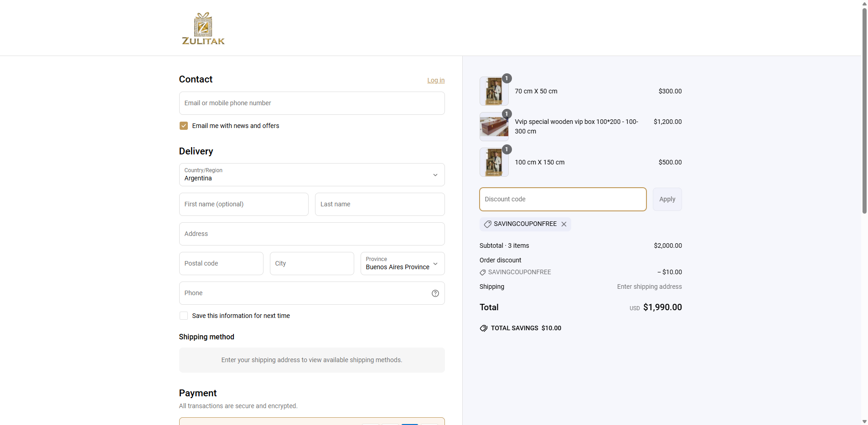Uncheck Email me with news and offers
This screenshot has width=868, height=425.
pos(184,126)
